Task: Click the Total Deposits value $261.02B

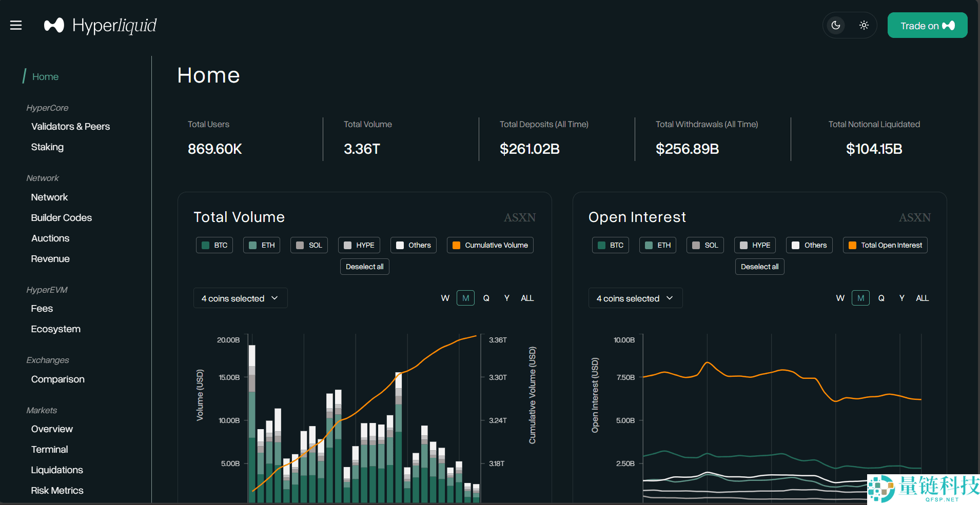Action: point(530,149)
